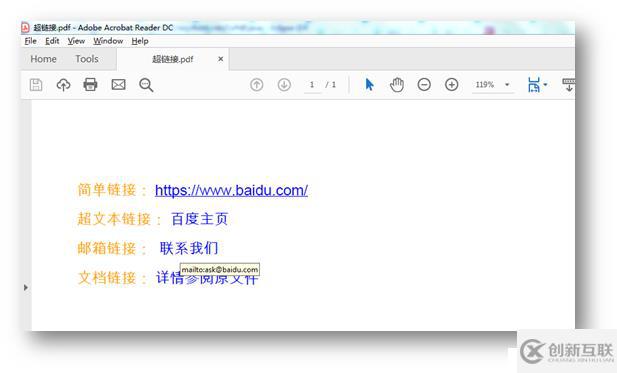Print the document with the printer icon
Image resolution: width=617 pixels, height=373 pixels.
[91, 85]
